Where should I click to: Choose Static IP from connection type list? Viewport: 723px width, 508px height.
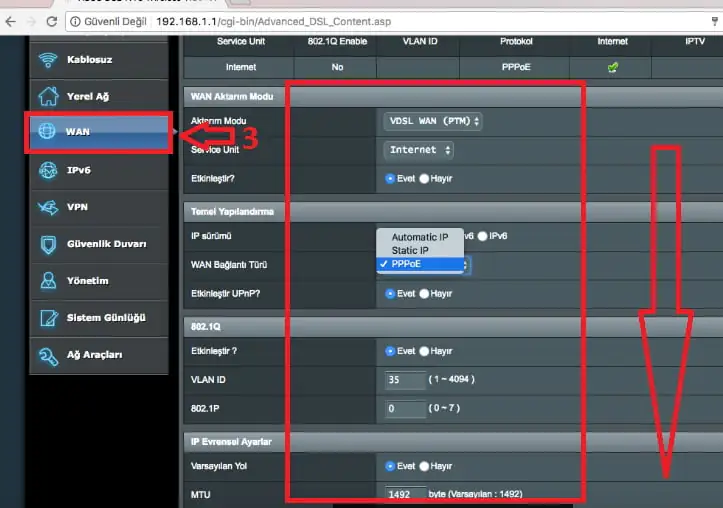(420, 250)
